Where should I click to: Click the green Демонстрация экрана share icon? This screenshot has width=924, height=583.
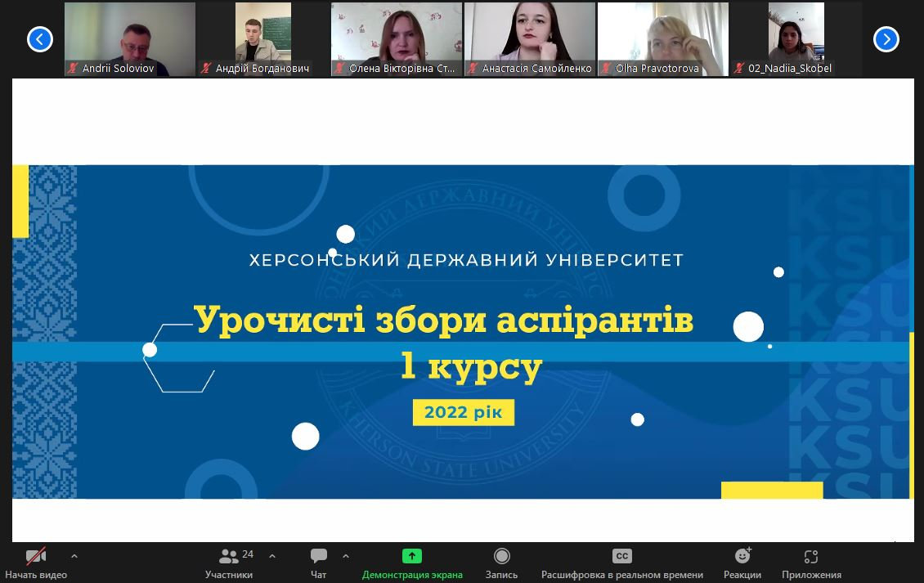coord(412,556)
